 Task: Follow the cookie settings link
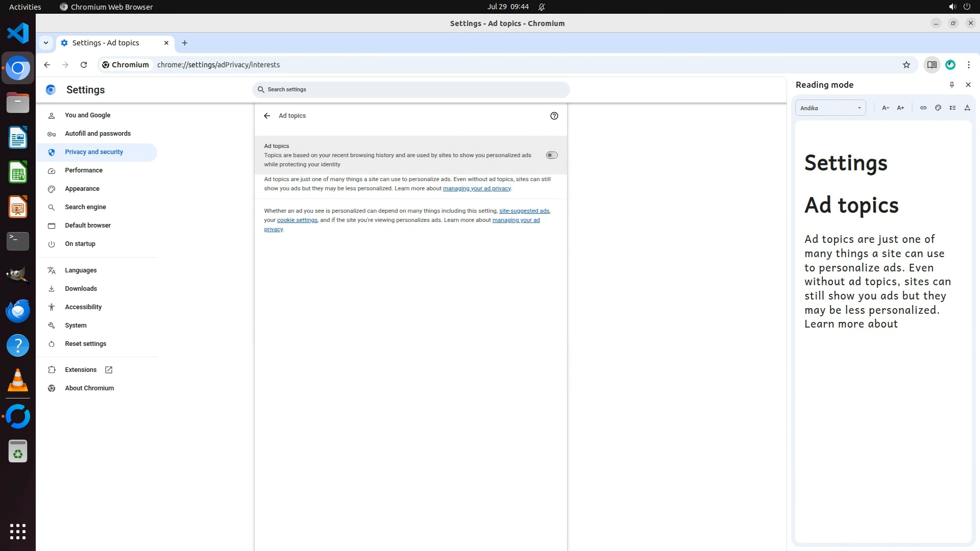297,220
